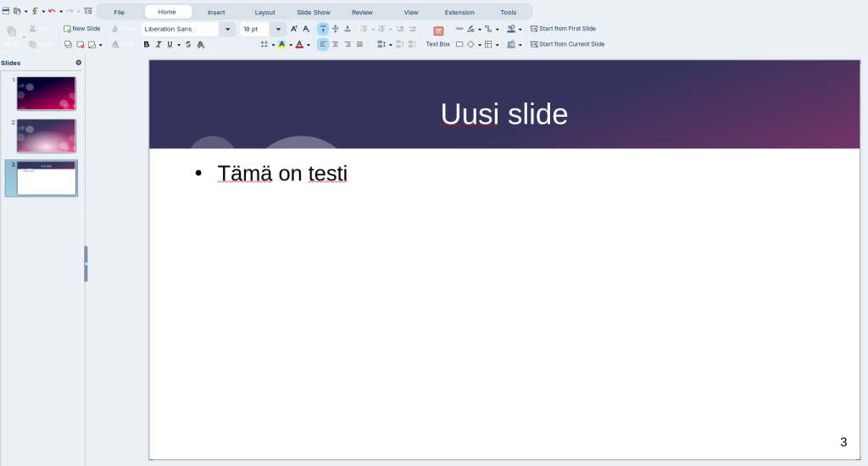Open the line spacing dropdown arrow

click(x=390, y=45)
